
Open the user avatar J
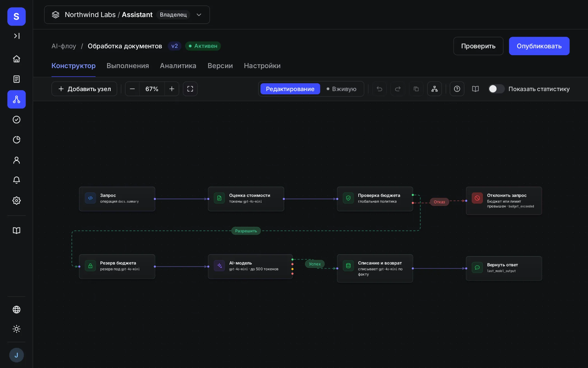coord(17,355)
